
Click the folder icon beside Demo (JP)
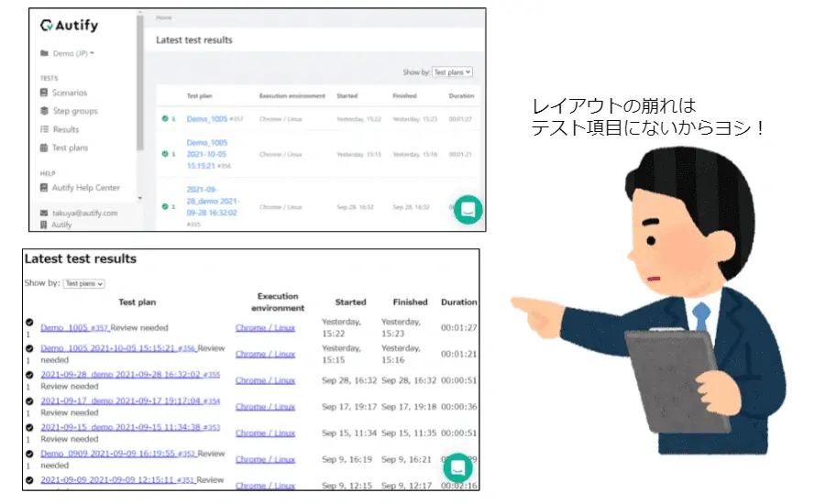tap(44, 53)
